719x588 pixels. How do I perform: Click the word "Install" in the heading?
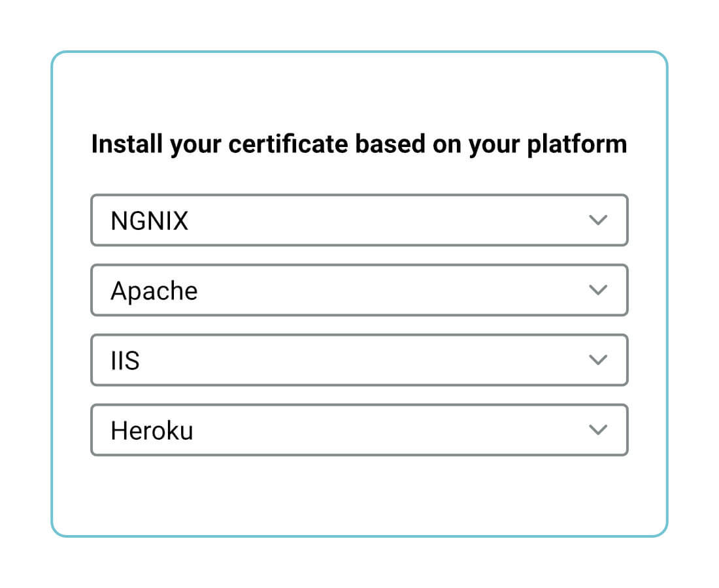pyautogui.click(x=127, y=144)
